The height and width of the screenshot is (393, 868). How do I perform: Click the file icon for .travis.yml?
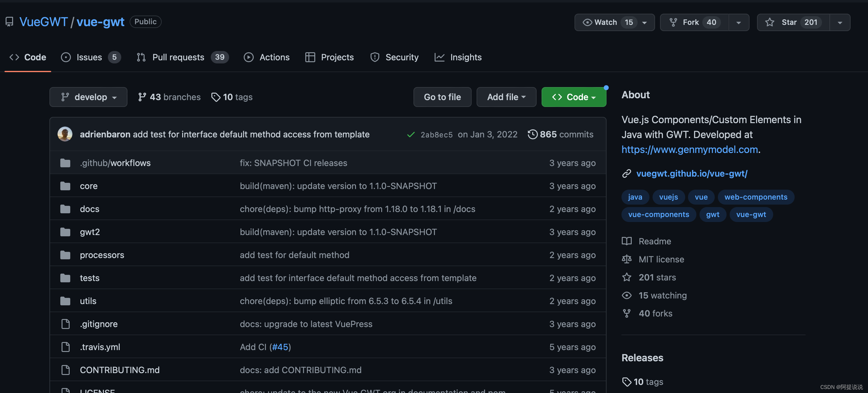(65, 347)
